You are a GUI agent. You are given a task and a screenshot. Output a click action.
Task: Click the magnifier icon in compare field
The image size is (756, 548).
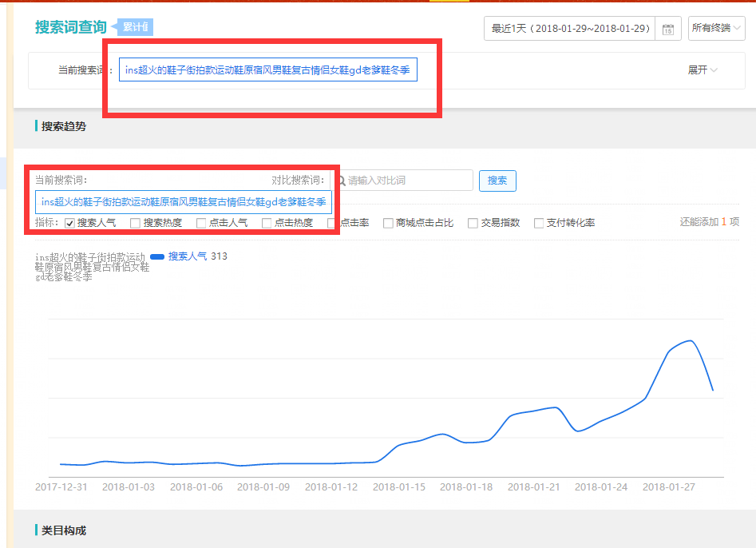pos(342,181)
